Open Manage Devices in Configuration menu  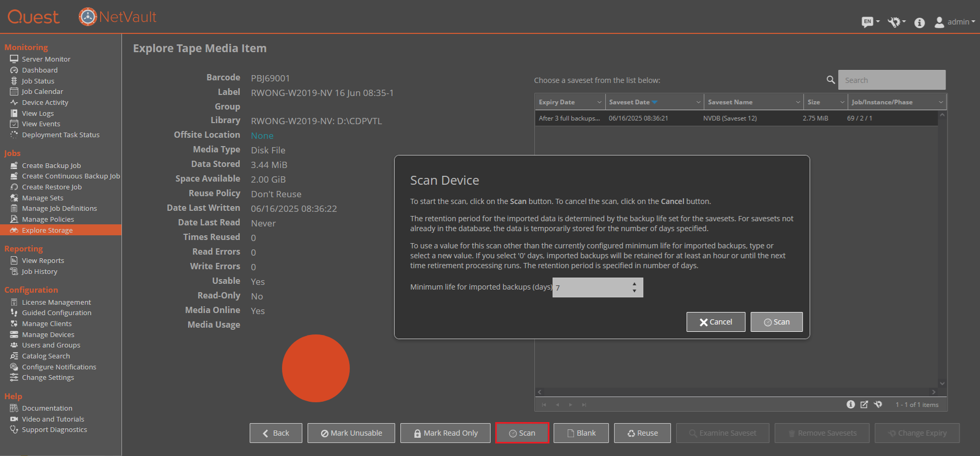[x=48, y=334]
